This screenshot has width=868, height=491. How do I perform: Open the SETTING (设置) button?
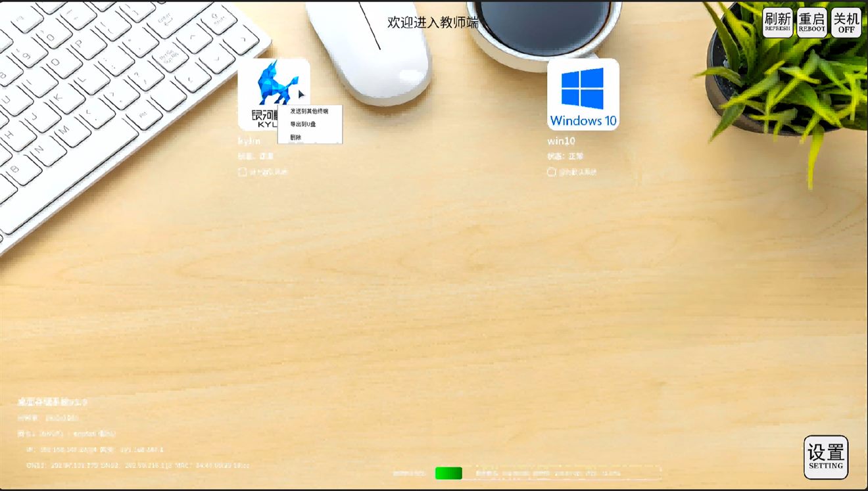[826, 457]
